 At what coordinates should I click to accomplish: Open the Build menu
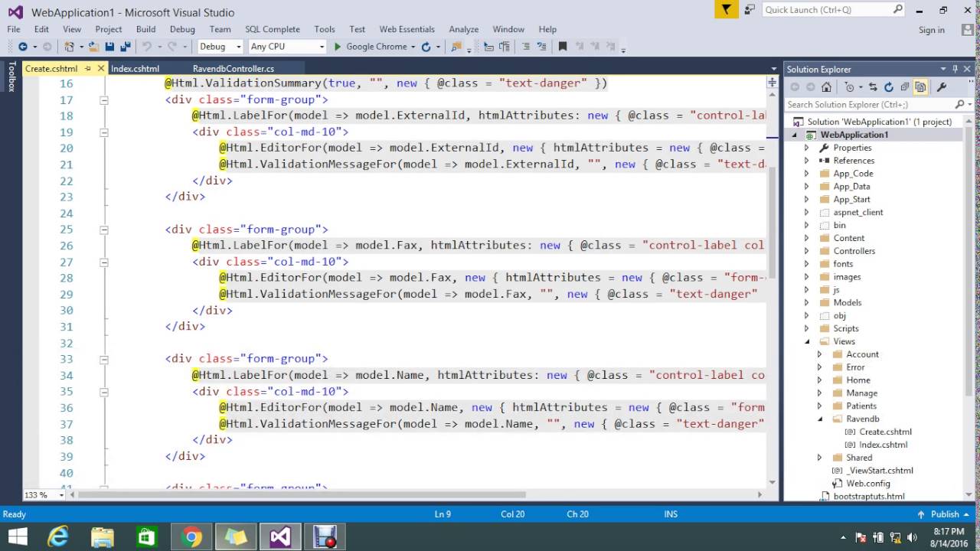click(x=145, y=29)
